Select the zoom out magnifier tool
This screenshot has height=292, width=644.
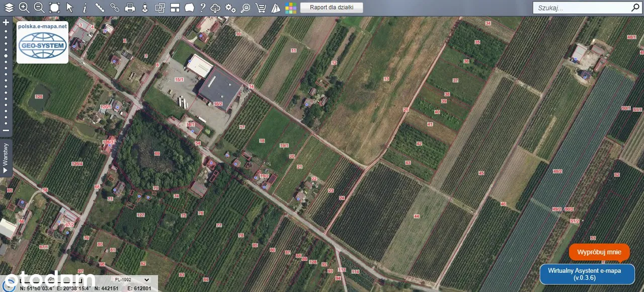point(39,8)
